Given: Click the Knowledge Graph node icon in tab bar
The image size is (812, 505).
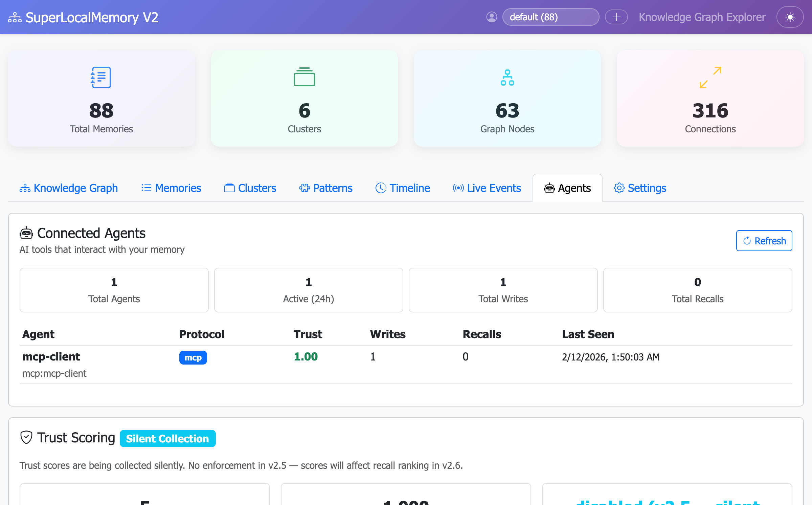Looking at the screenshot, I should [x=25, y=188].
